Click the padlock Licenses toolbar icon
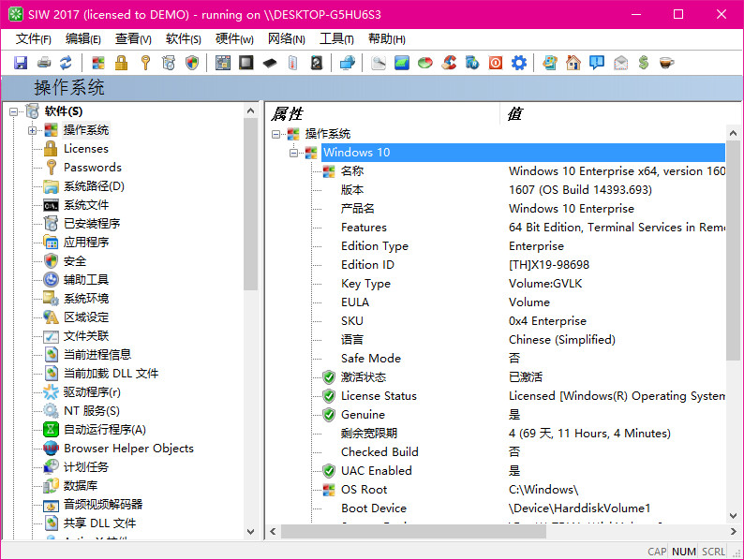The width and height of the screenshot is (744, 560). pyautogui.click(x=122, y=63)
